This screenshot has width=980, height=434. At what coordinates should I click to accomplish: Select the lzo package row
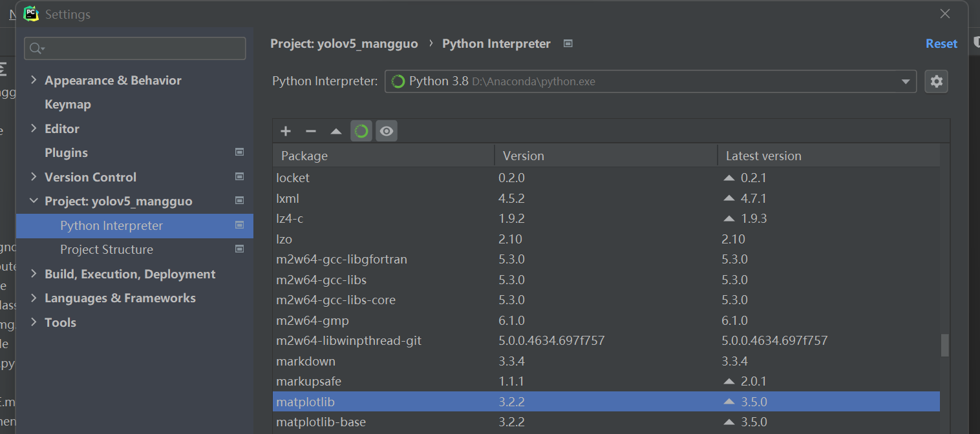click(606, 239)
